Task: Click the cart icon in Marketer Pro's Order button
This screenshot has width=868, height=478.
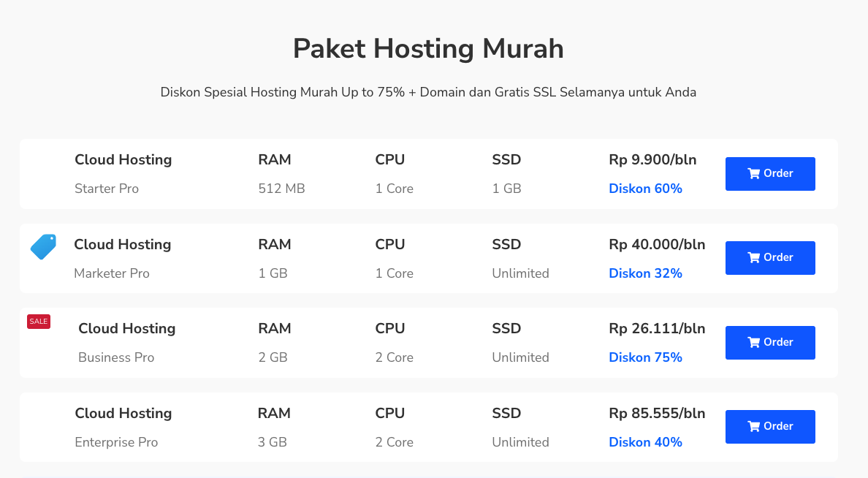Action: tap(754, 258)
